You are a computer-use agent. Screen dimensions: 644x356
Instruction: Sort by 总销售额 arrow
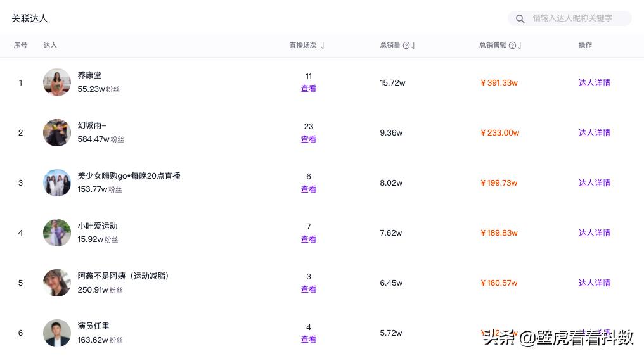[x=519, y=45]
